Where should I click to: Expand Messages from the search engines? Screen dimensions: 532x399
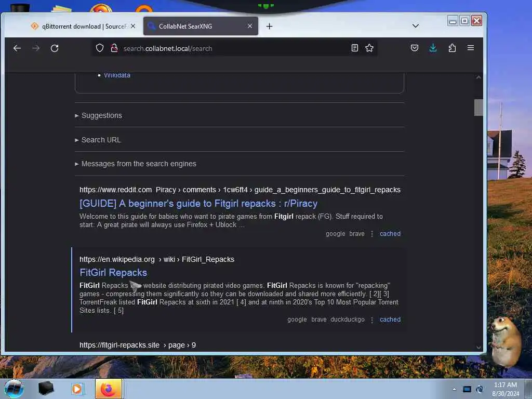[x=136, y=164]
